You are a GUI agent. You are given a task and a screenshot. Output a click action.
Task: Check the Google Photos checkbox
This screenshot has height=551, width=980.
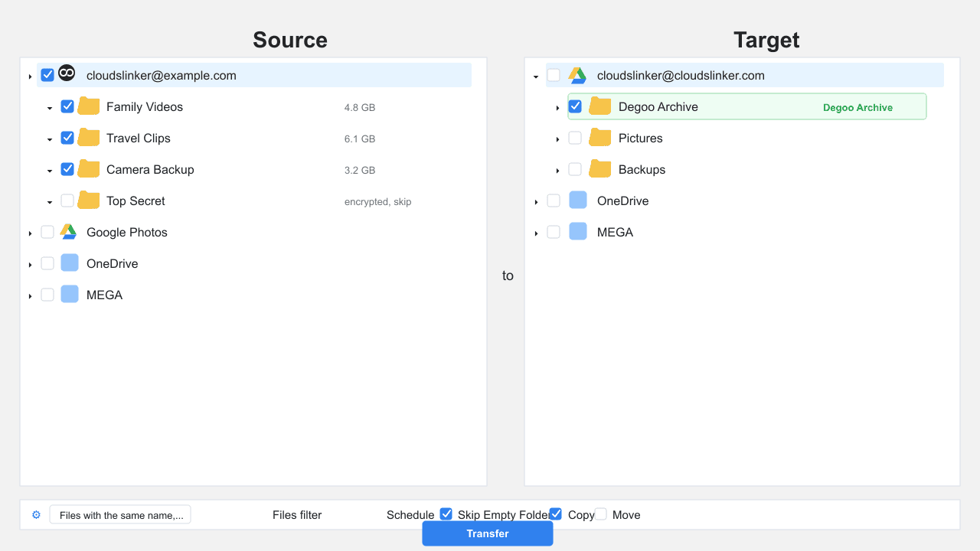pyautogui.click(x=47, y=232)
